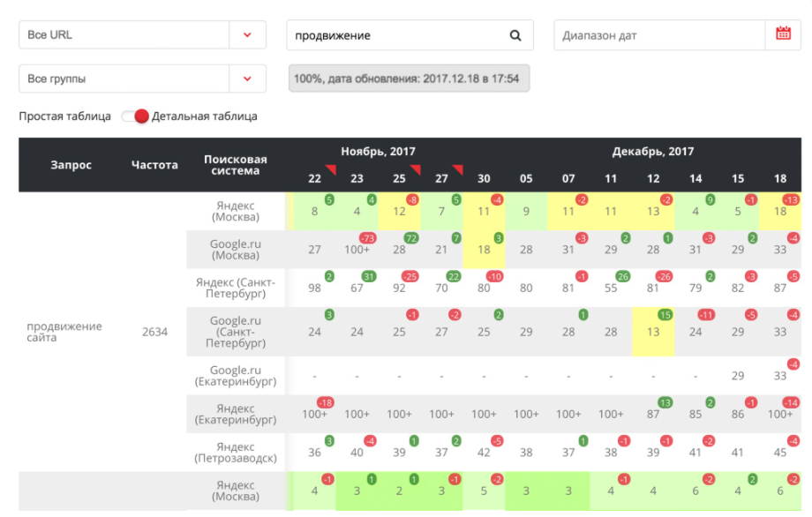Toggle simple/detailed table switch
812x517 pixels.
tap(135, 116)
